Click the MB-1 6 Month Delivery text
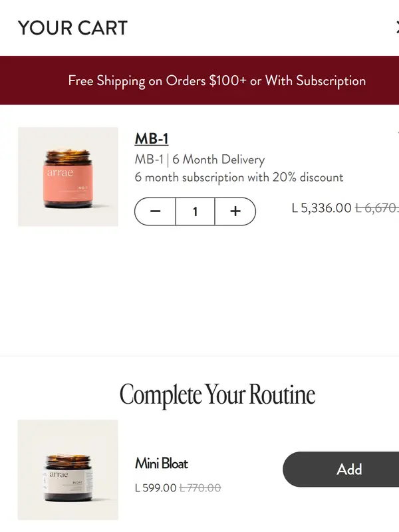The width and height of the screenshot is (399, 532). (x=199, y=160)
